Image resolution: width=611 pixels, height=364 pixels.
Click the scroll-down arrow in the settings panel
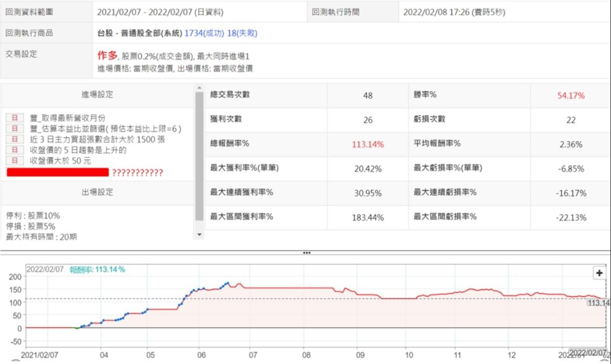click(199, 234)
